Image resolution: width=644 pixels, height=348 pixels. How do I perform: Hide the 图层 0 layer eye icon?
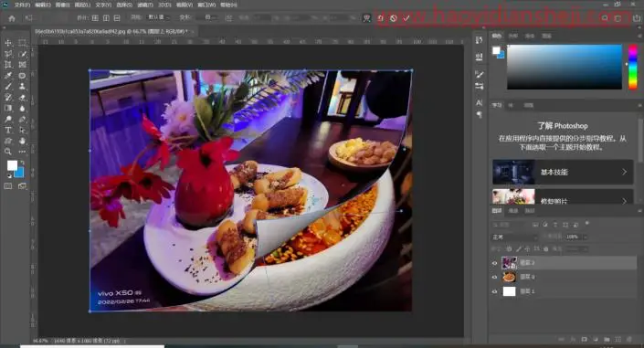click(x=494, y=277)
